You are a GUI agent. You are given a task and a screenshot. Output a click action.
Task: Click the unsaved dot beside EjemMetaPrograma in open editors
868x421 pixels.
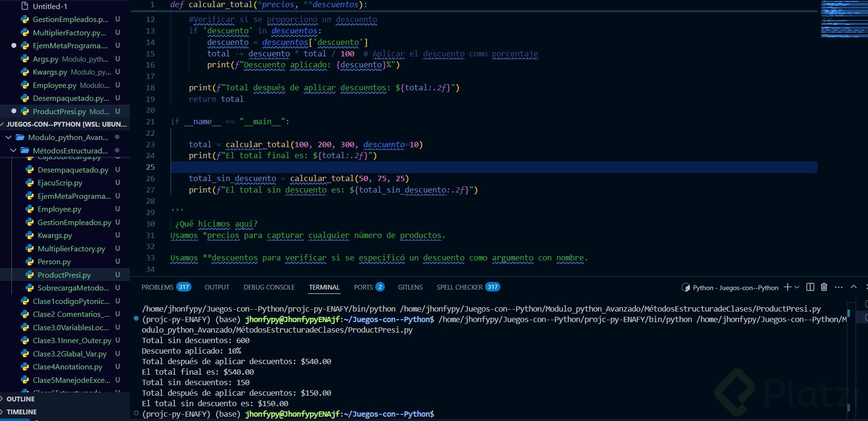click(14, 46)
